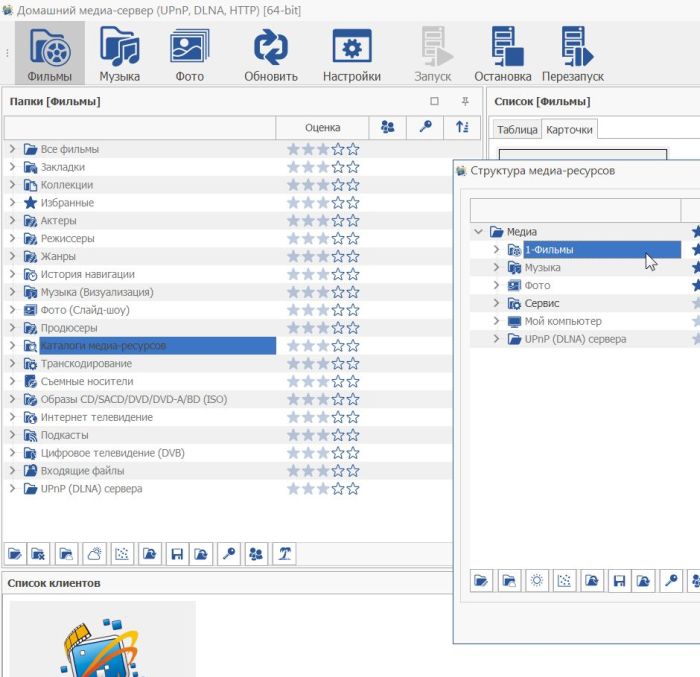Click the key icon in folders bottom toolbar
Image resolution: width=700 pixels, height=677 pixels.
pyautogui.click(x=230, y=553)
